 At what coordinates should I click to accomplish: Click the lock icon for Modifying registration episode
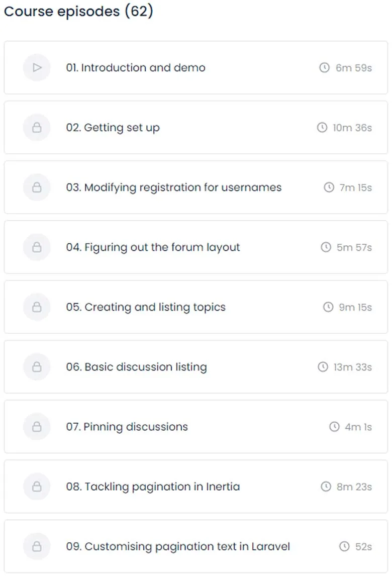click(37, 187)
